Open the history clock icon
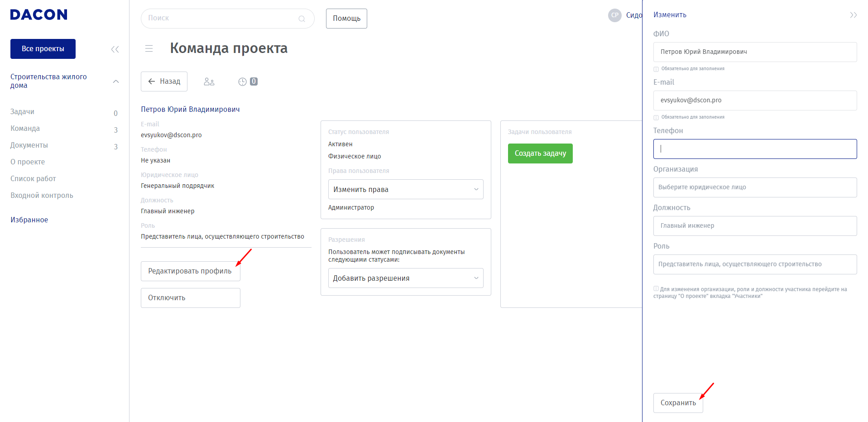The height and width of the screenshot is (422, 868). point(243,82)
